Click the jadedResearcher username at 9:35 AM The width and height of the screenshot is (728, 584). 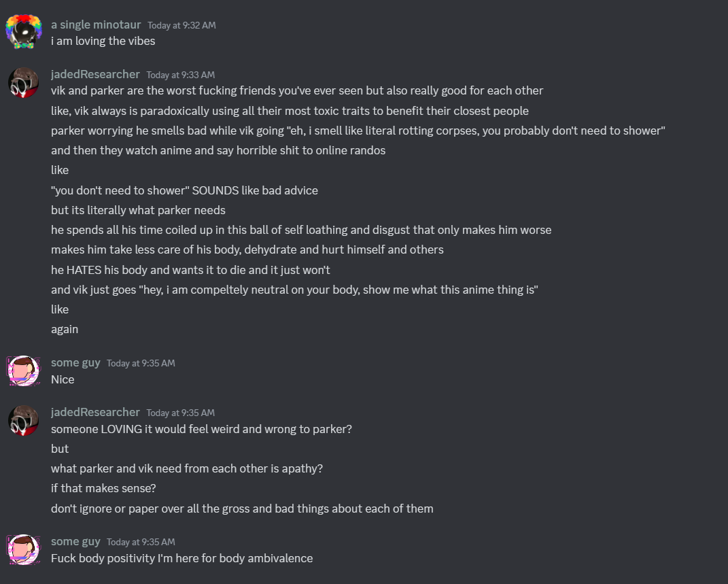pyautogui.click(x=95, y=412)
